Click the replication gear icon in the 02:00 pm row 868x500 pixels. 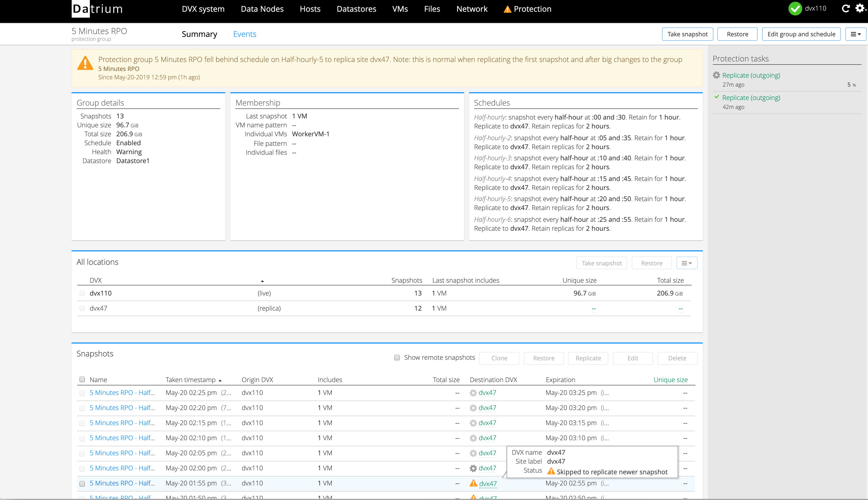(x=473, y=468)
